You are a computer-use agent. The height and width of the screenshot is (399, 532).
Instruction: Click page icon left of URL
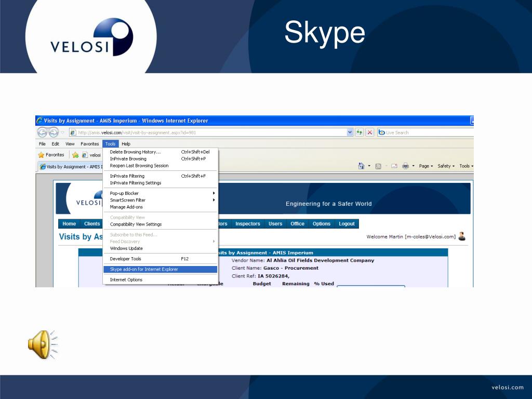coord(73,132)
